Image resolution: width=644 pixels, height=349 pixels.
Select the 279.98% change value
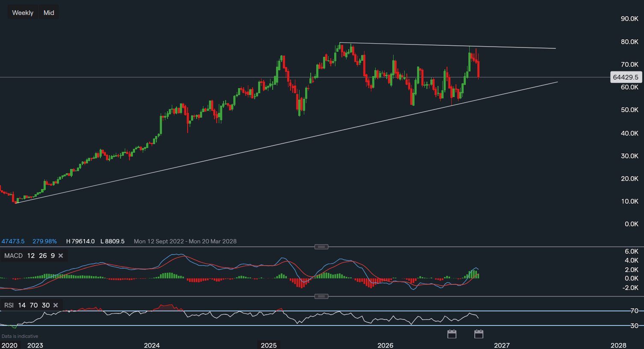point(44,241)
